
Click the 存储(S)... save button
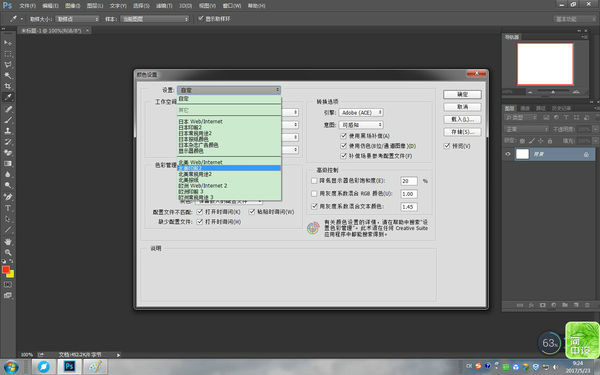pos(462,132)
